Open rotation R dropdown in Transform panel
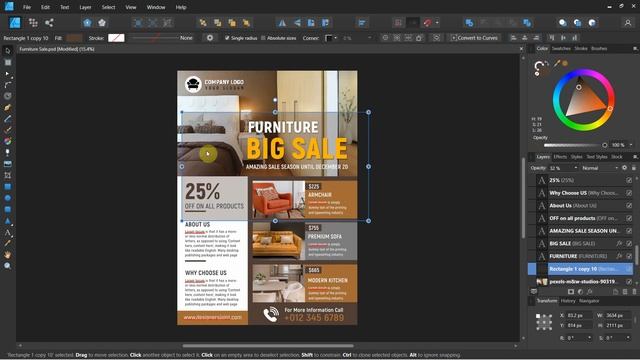Viewport: 640px width, 360px height. point(589,338)
